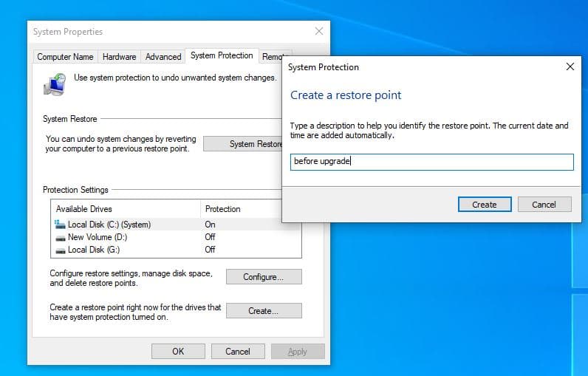
Task: Select the System Protection tab
Action: (221, 56)
